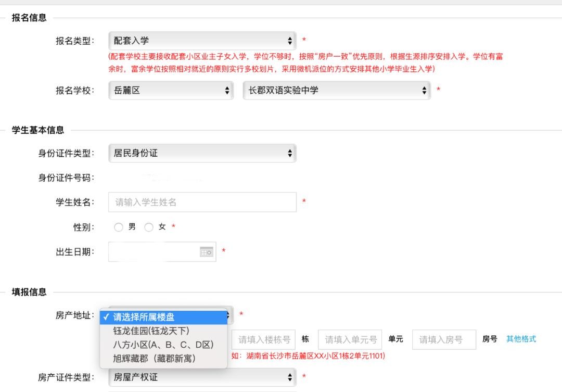Click the 请填入楼栋号 input box
Viewport: 562px width, 392px height.
click(x=264, y=339)
